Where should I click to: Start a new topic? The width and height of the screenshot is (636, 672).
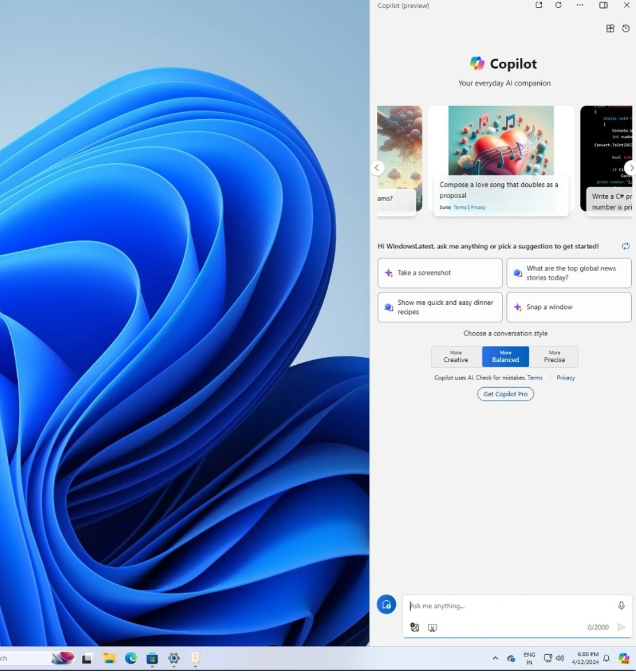pyautogui.click(x=386, y=604)
